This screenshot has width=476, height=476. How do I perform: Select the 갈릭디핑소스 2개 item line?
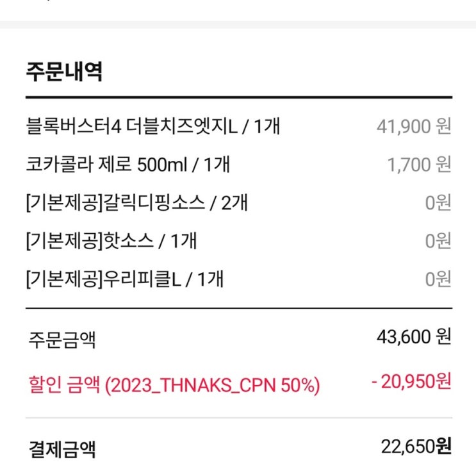136,203
